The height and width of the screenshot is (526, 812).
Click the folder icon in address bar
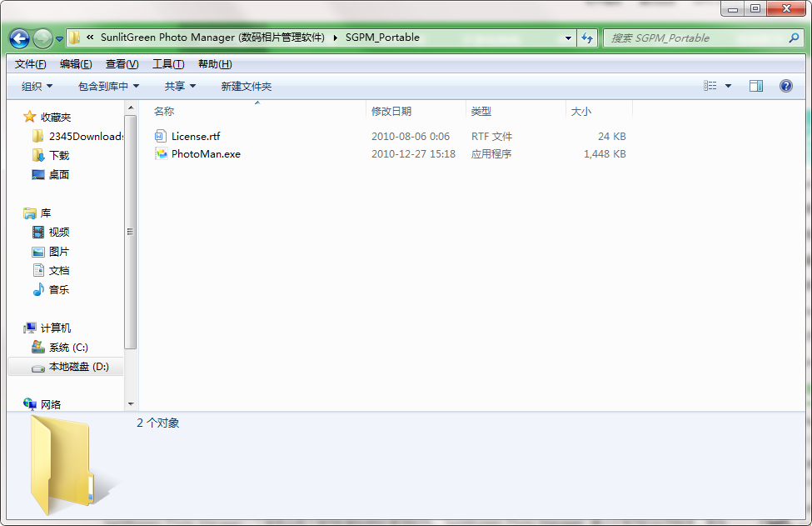[75, 38]
